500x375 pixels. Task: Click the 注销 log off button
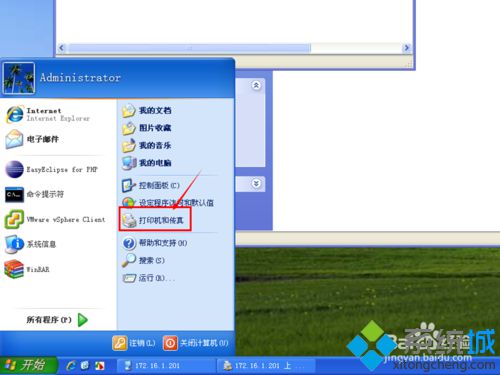[134, 343]
